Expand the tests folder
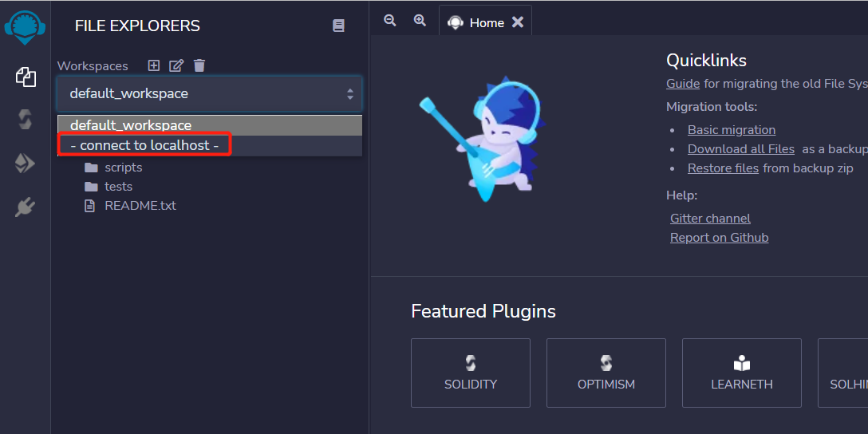Image resolution: width=868 pixels, height=434 pixels. coord(108,187)
